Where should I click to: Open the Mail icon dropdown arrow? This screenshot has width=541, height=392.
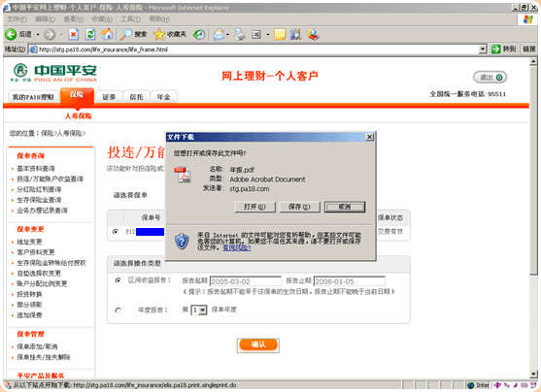coord(227,35)
